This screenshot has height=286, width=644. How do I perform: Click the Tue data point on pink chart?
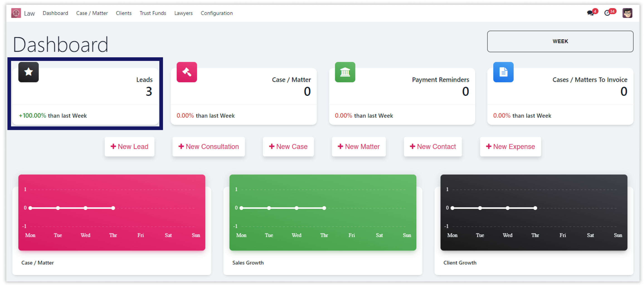pos(58,208)
